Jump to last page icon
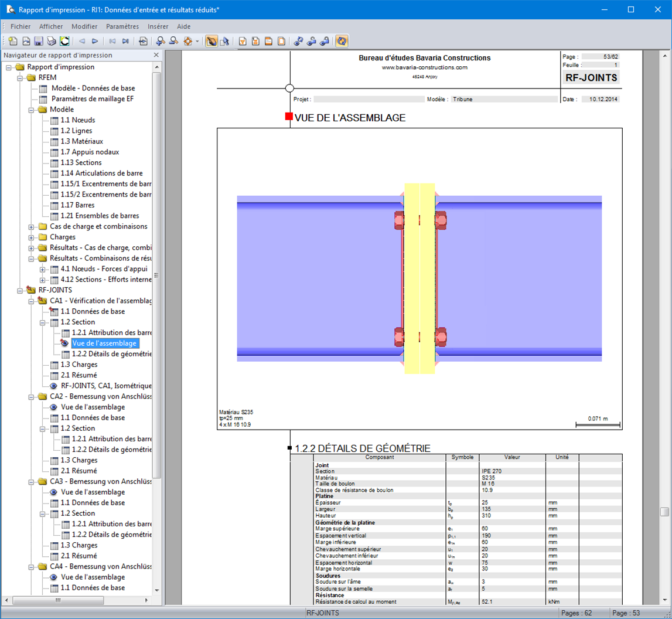Screen dimensions: 672x619 125,41
